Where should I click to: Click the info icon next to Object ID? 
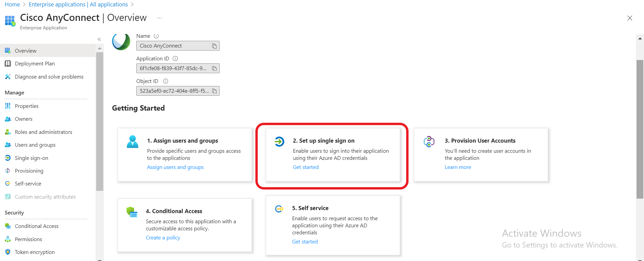pos(166,81)
